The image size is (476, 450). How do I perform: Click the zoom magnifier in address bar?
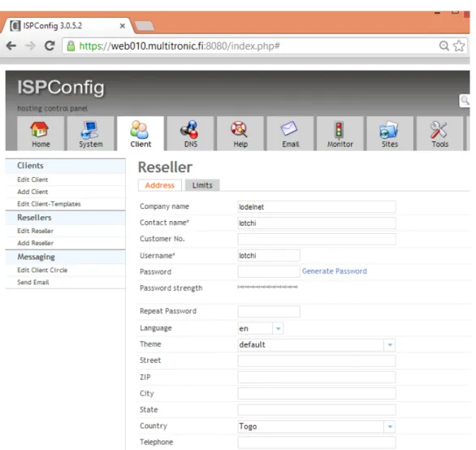[x=444, y=45]
